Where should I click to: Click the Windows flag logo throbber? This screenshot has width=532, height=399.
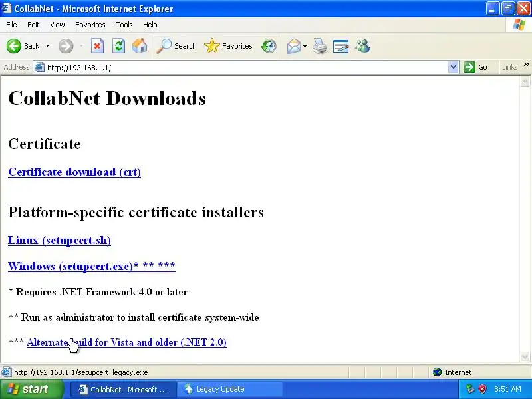click(x=519, y=25)
